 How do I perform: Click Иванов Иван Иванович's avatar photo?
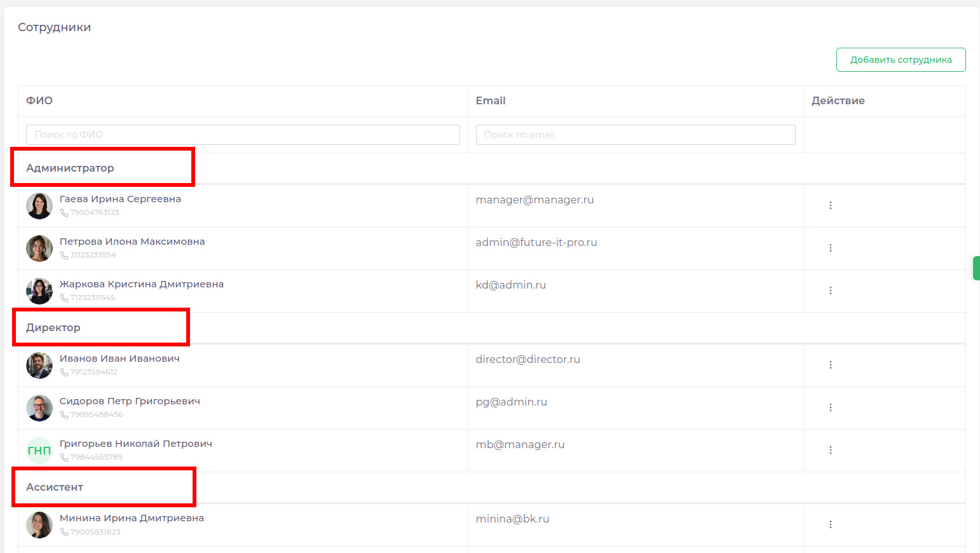39,365
